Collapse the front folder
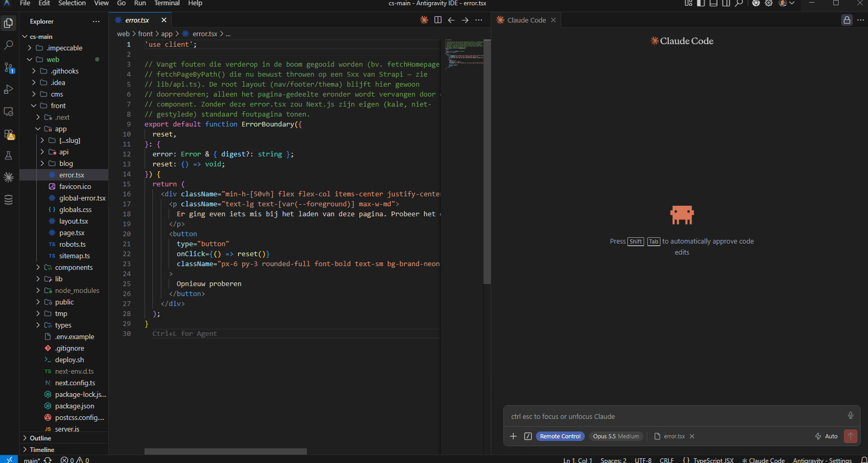Viewport: 868px width, 463px height. point(64,106)
